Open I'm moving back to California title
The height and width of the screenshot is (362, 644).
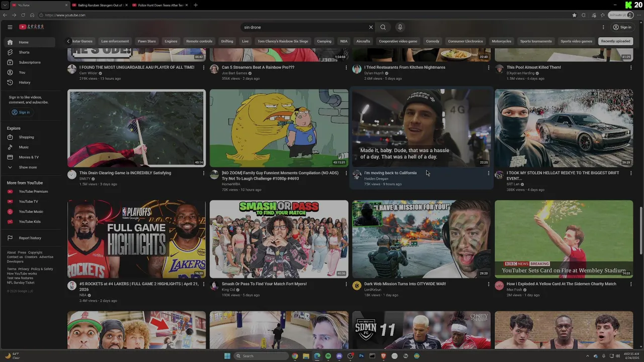(390, 173)
